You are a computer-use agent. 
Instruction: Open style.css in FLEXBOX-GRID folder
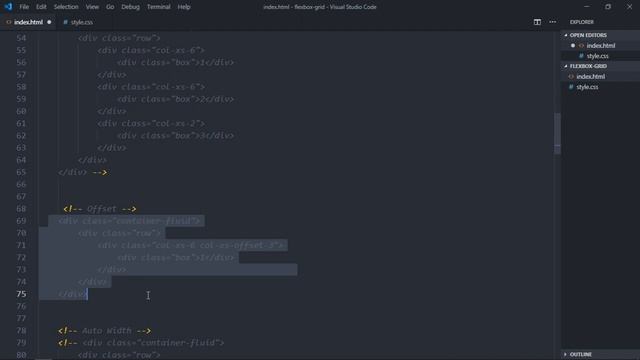tap(587, 87)
